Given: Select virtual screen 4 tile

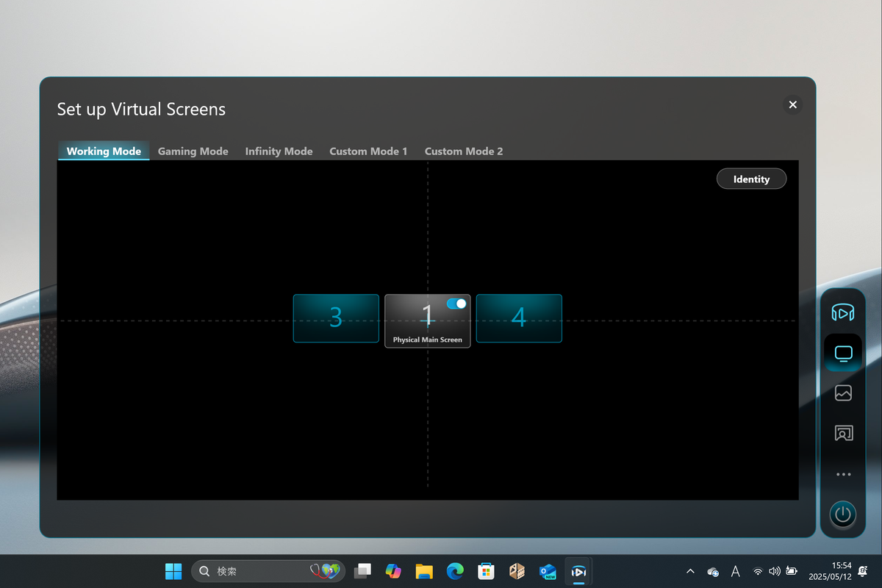Looking at the screenshot, I should pyautogui.click(x=519, y=318).
